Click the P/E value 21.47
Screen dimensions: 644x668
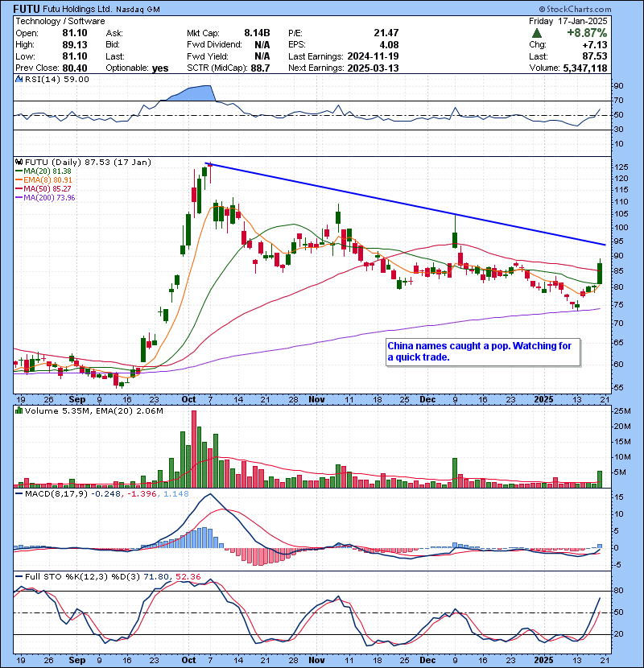coord(386,33)
